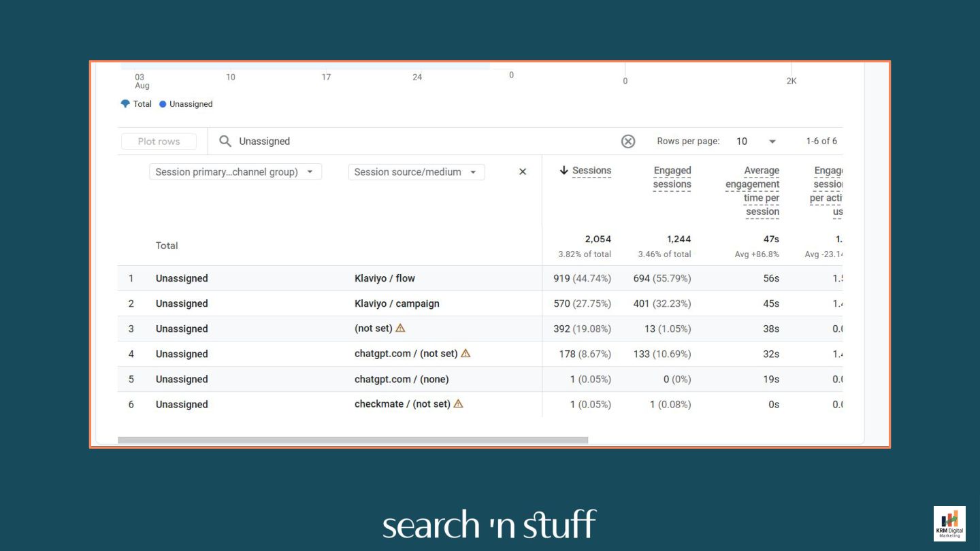Click the 570 (27.75%) sessions value
The image size is (980, 551).
[582, 303]
